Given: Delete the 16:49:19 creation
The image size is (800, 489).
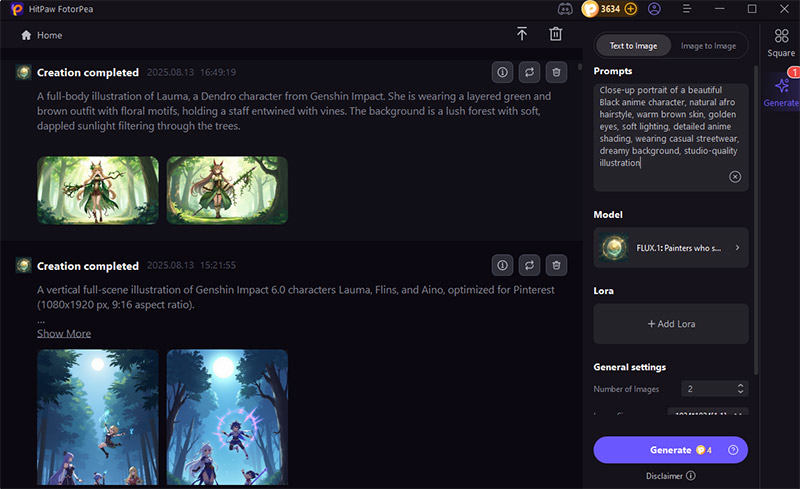Looking at the screenshot, I should tap(556, 72).
